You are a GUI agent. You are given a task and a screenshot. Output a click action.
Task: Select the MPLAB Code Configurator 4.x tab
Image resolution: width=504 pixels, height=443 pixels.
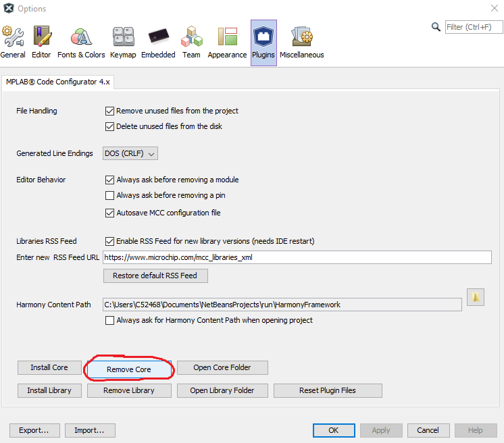coord(58,82)
